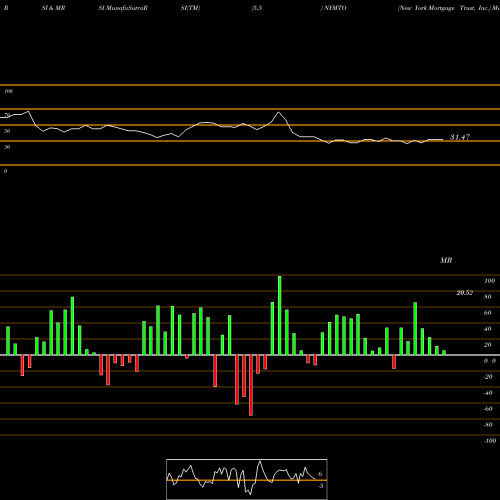
Task: Open the mini oscillator thumbnail chart
Action: 247,479
